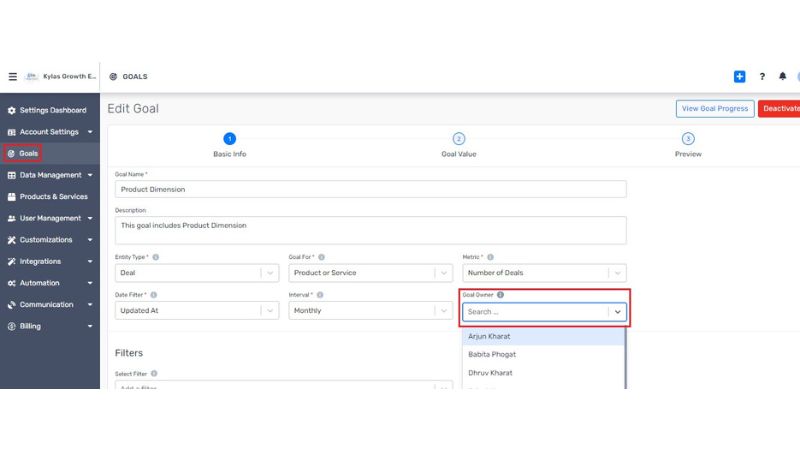Click the Metric info icon

(490, 257)
